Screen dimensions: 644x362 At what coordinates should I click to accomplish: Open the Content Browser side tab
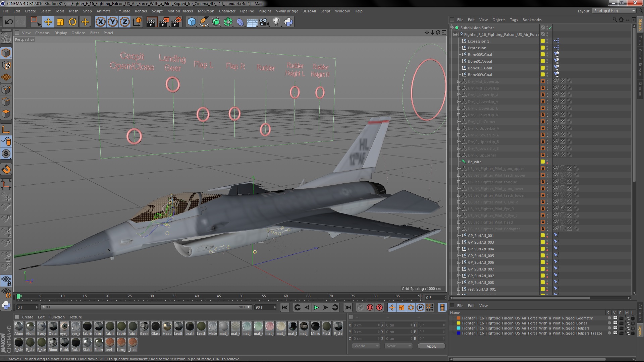(640, 63)
